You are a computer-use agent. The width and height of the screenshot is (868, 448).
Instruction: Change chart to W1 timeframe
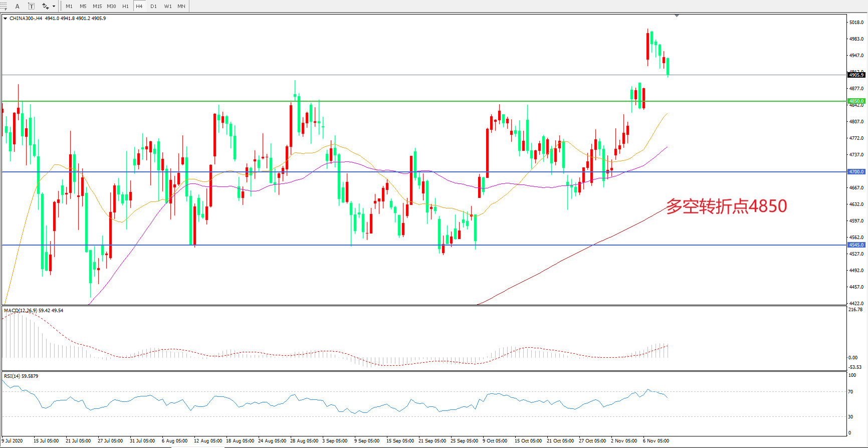168,6
